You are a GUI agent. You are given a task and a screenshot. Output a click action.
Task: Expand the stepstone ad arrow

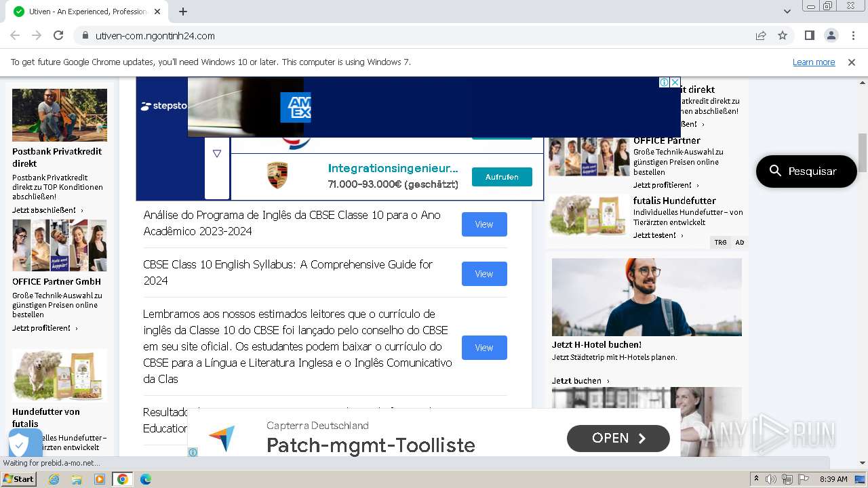[217, 154]
